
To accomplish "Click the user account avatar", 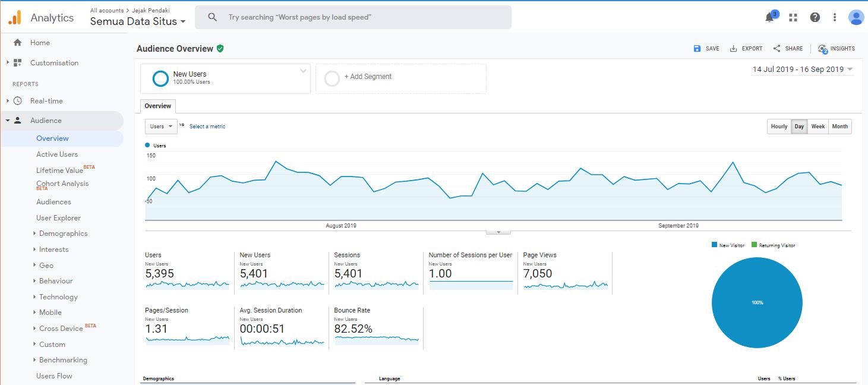I will click(x=856, y=17).
